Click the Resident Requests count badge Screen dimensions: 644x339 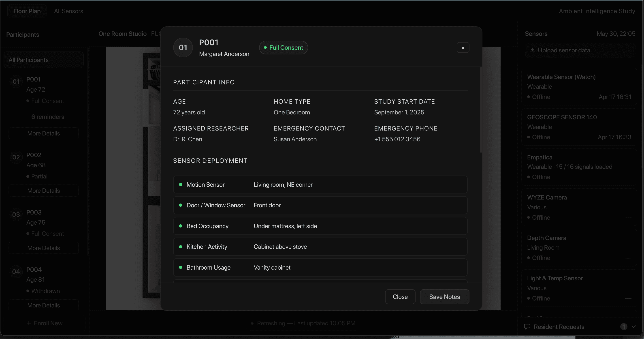(623, 327)
